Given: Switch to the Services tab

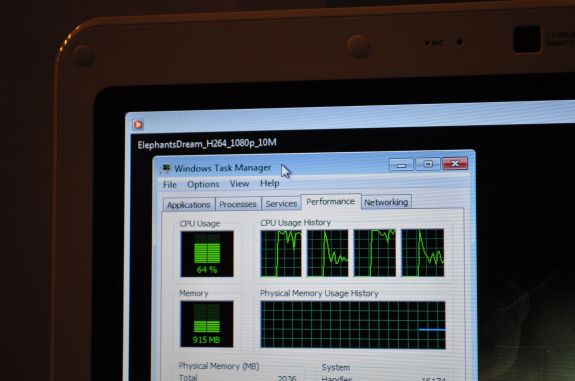Looking at the screenshot, I should click(281, 204).
